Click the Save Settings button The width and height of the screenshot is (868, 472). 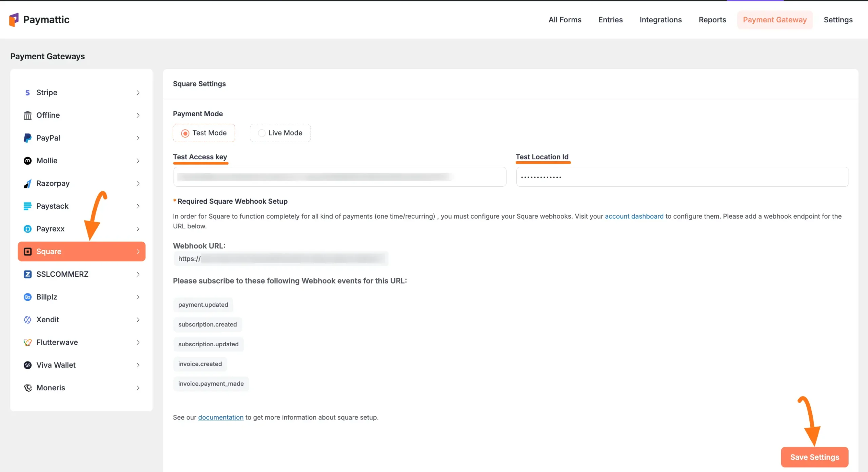pos(814,457)
